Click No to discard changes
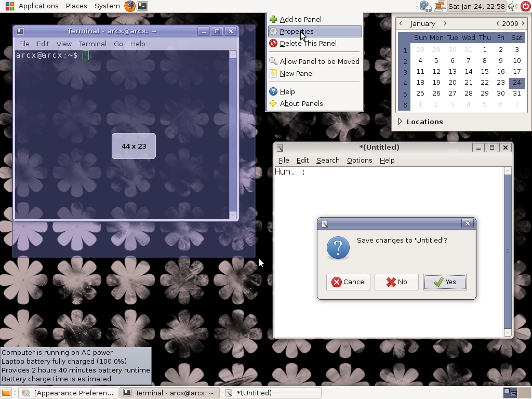This screenshot has height=399, width=532. coord(396,282)
